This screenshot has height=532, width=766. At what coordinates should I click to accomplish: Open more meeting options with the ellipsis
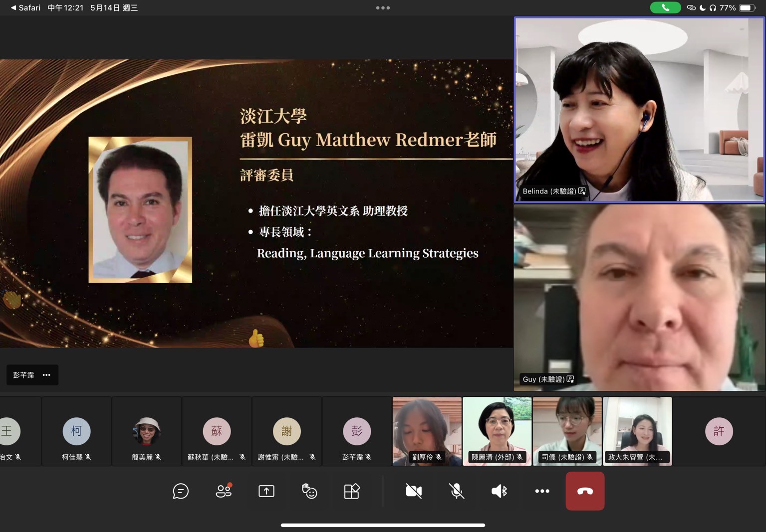[542, 491]
